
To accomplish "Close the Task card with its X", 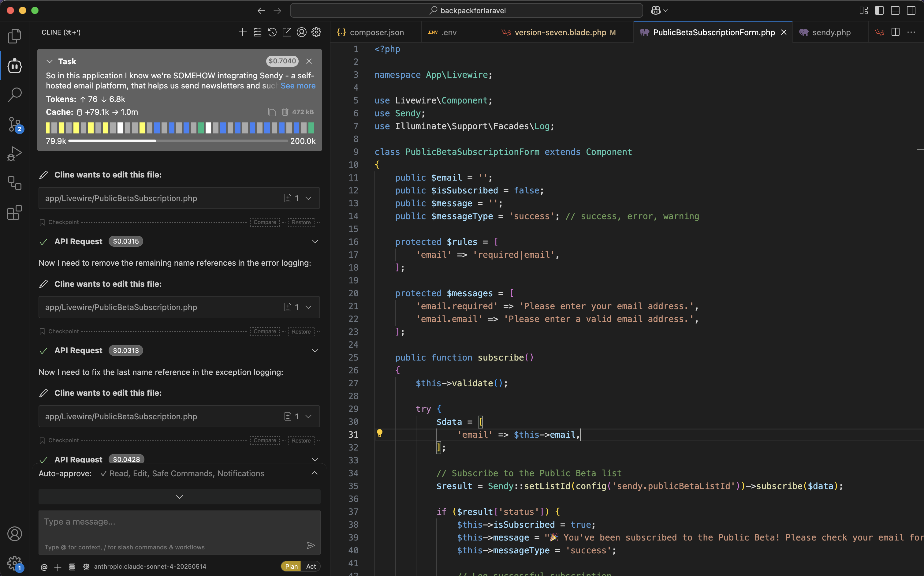I will click(309, 61).
